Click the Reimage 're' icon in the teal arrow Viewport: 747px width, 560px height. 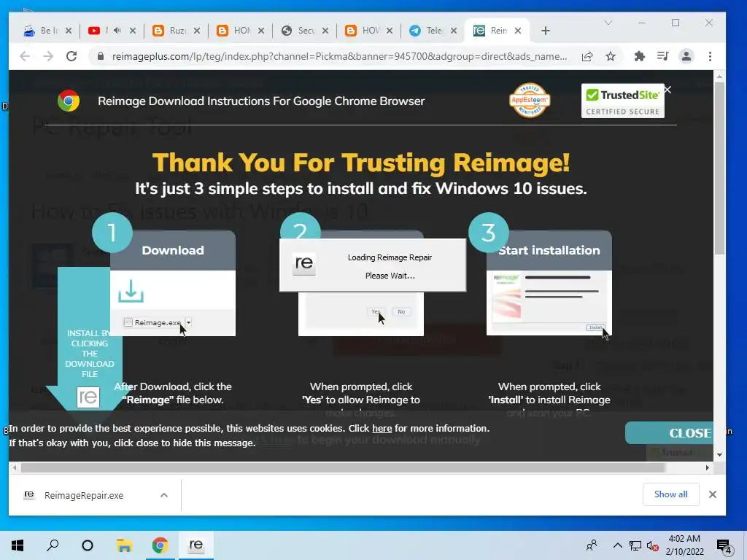tap(88, 397)
